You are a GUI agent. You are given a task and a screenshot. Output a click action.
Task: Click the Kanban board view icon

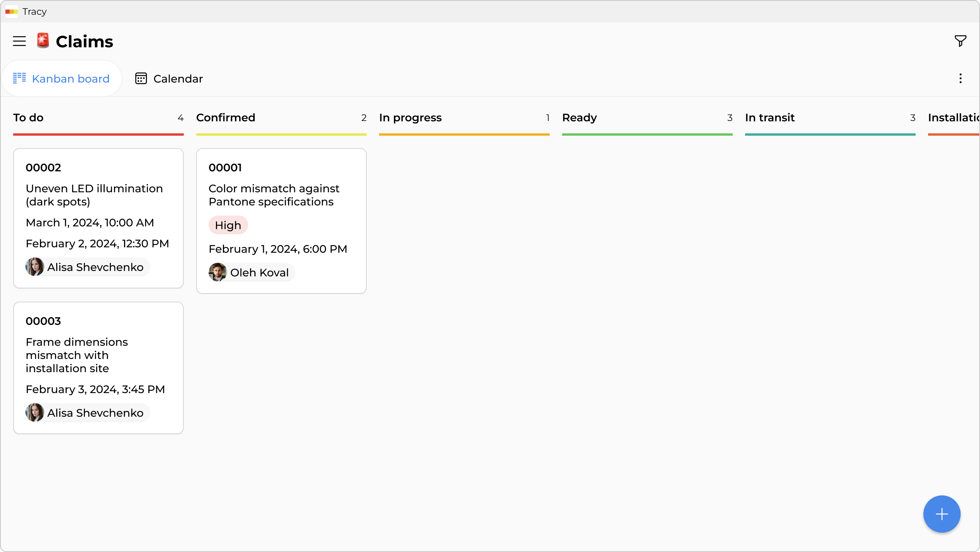[x=20, y=78]
